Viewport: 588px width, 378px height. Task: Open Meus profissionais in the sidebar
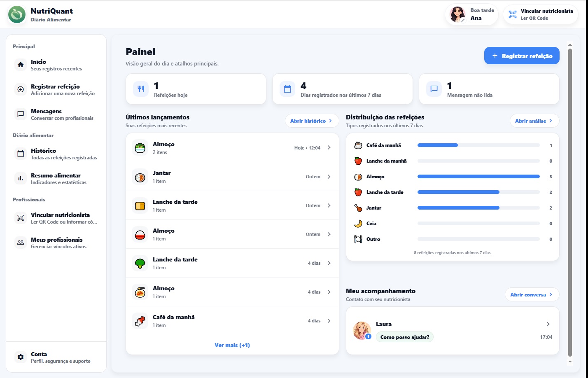(x=56, y=243)
